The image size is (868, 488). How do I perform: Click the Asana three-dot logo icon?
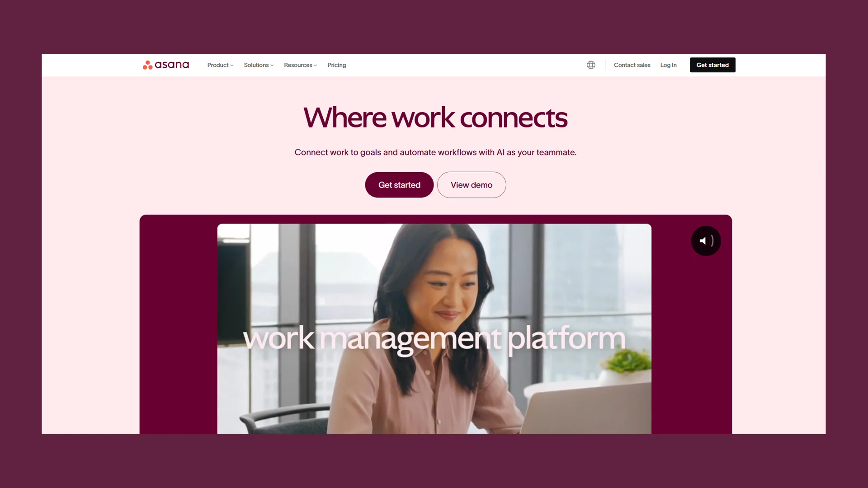tap(147, 65)
